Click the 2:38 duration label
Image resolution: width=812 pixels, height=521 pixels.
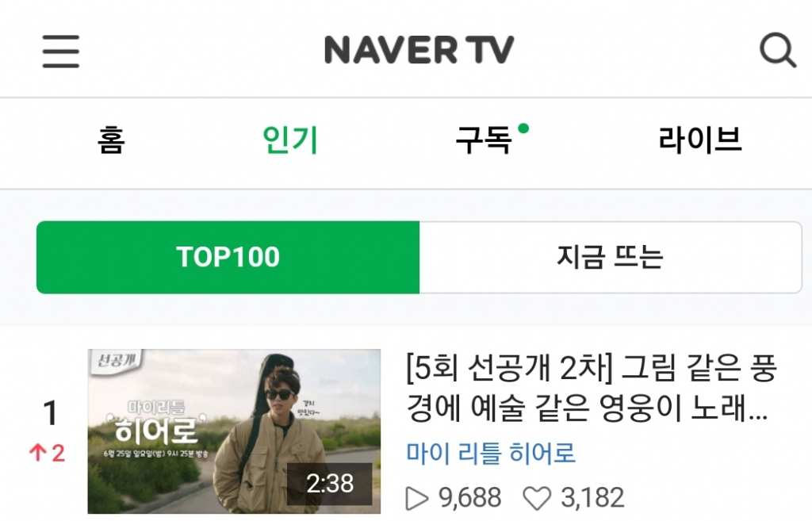pos(330,483)
